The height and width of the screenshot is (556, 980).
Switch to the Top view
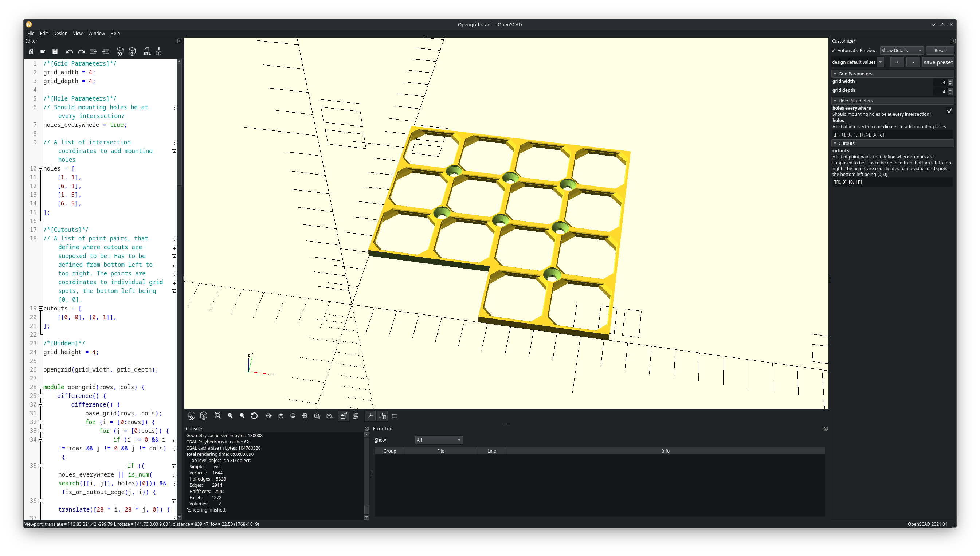click(x=281, y=416)
